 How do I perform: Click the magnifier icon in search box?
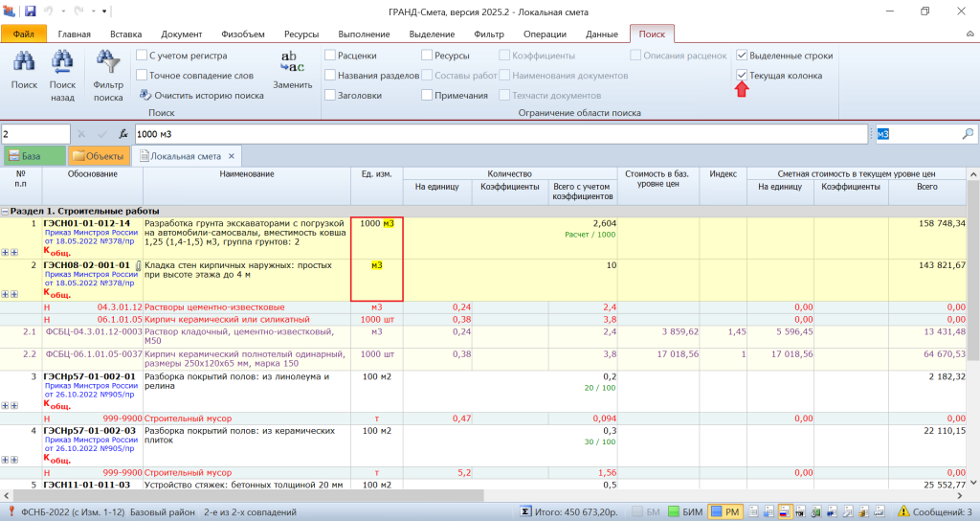968,134
